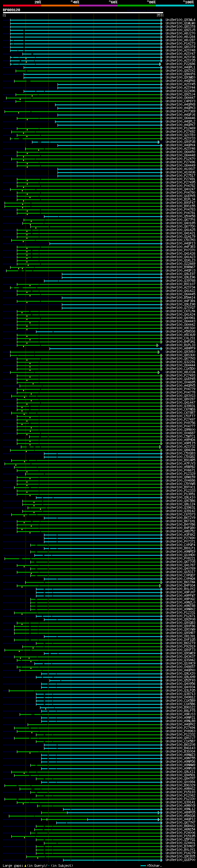The width and height of the screenshot is (197, 868).
Task: Select the UniRef100_A4QPI2 label
Action: [x=180, y=819]
